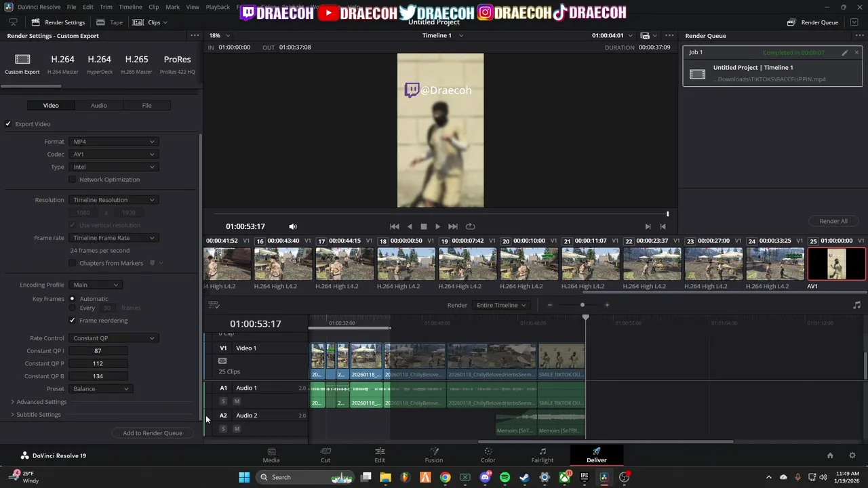The width and height of the screenshot is (868, 488).
Task: Open the Type dropdown set to Intel
Action: pos(114,167)
